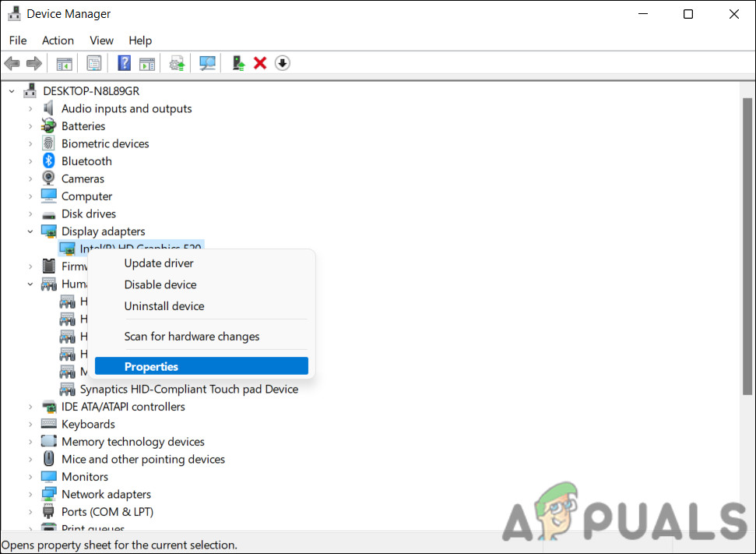Click the Disable device down-arrow icon
This screenshot has height=554, width=756.
tap(282, 63)
